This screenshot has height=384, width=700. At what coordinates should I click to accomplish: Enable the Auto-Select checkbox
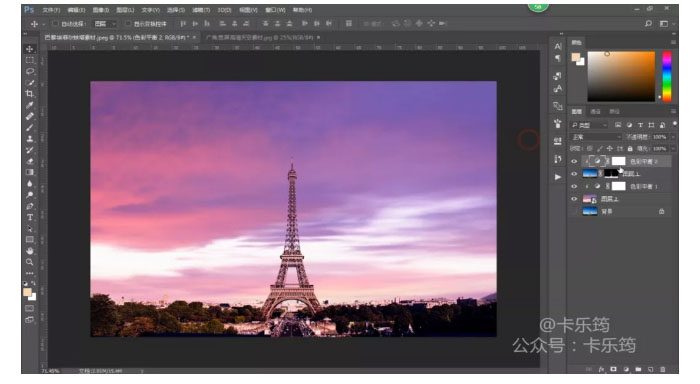[55, 23]
